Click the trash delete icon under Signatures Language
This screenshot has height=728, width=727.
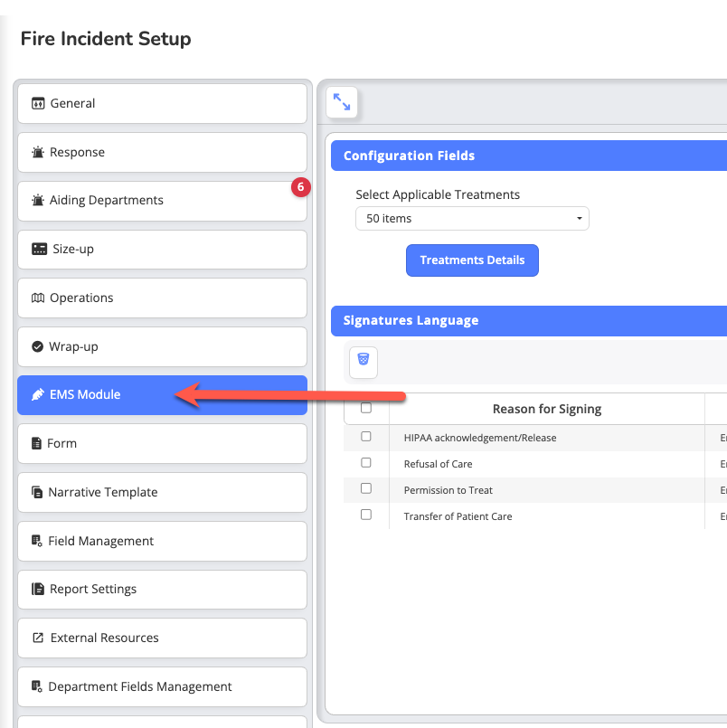click(363, 360)
